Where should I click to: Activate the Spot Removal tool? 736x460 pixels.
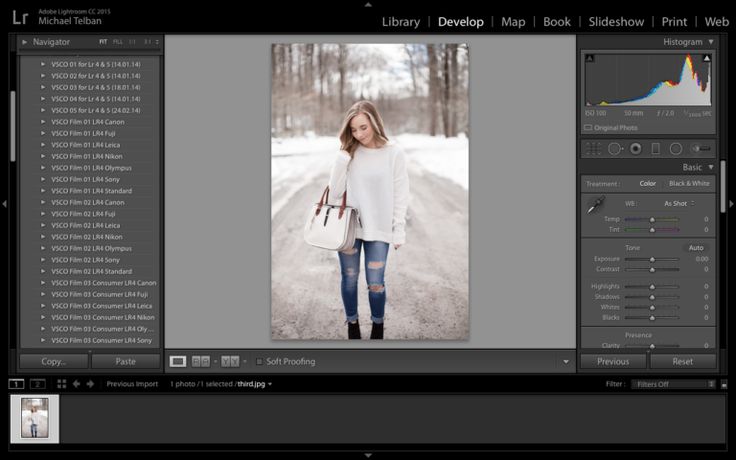pos(614,148)
